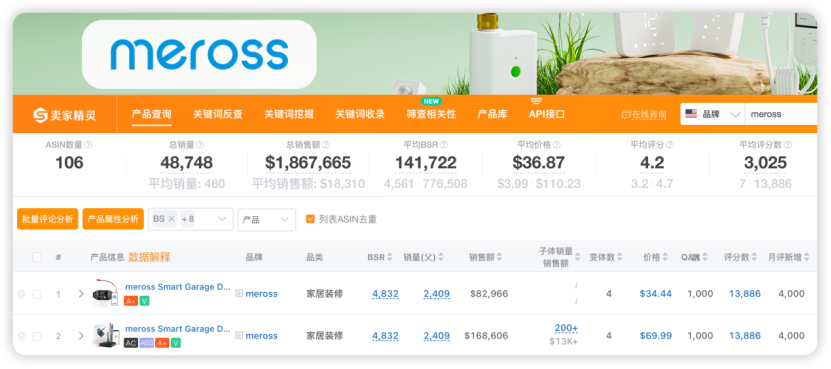The height and width of the screenshot is (369, 831).
Task: Open the 品牌 search-type dropdown
Action: click(713, 114)
